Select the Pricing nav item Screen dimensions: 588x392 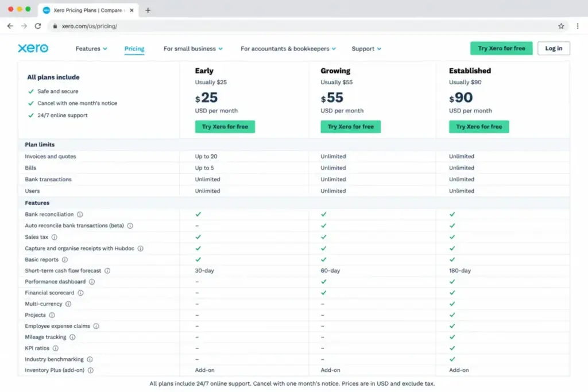[134, 49]
